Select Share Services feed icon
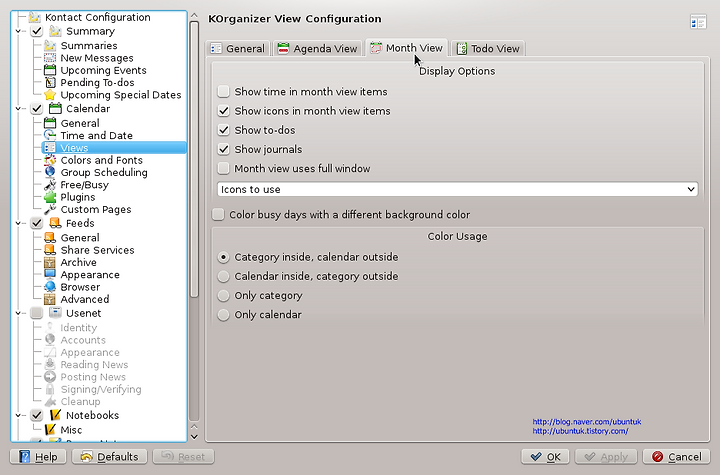The image size is (720, 475). pos(50,250)
